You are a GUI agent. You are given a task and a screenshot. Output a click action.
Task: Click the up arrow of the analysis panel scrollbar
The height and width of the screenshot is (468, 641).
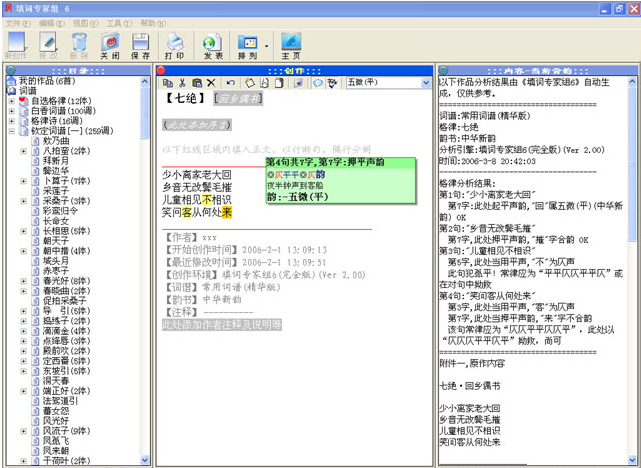click(x=632, y=81)
